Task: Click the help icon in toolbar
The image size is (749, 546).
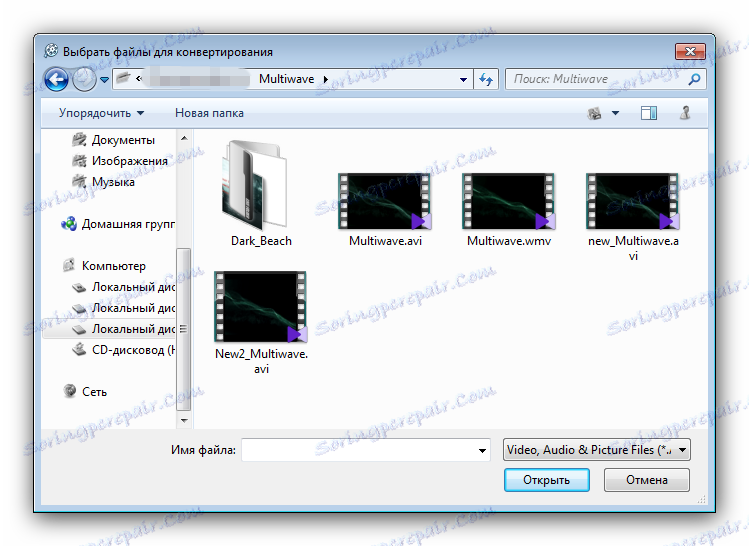Action: point(685,113)
